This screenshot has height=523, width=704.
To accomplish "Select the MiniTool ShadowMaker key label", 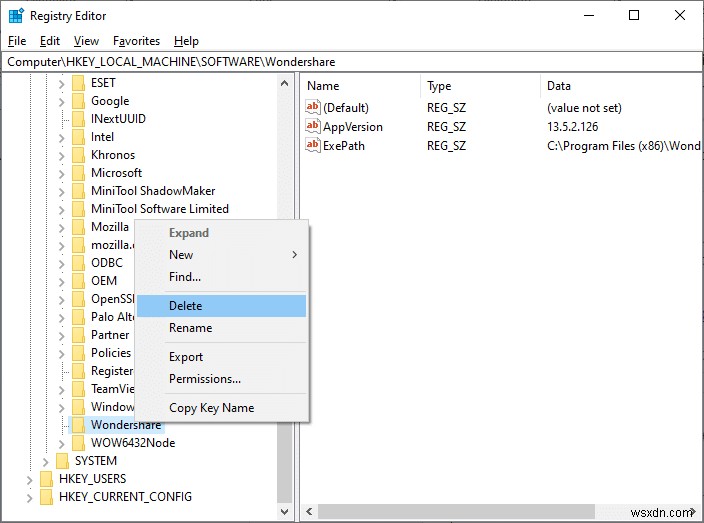I will 153,191.
